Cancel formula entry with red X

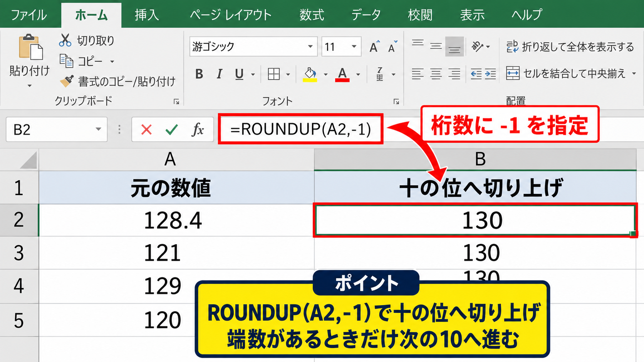point(146,130)
